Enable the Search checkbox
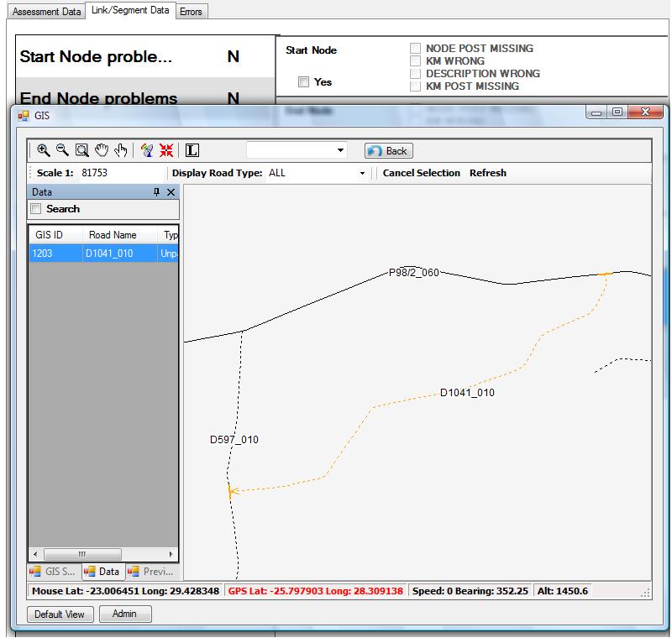672x638 pixels. coord(36,209)
